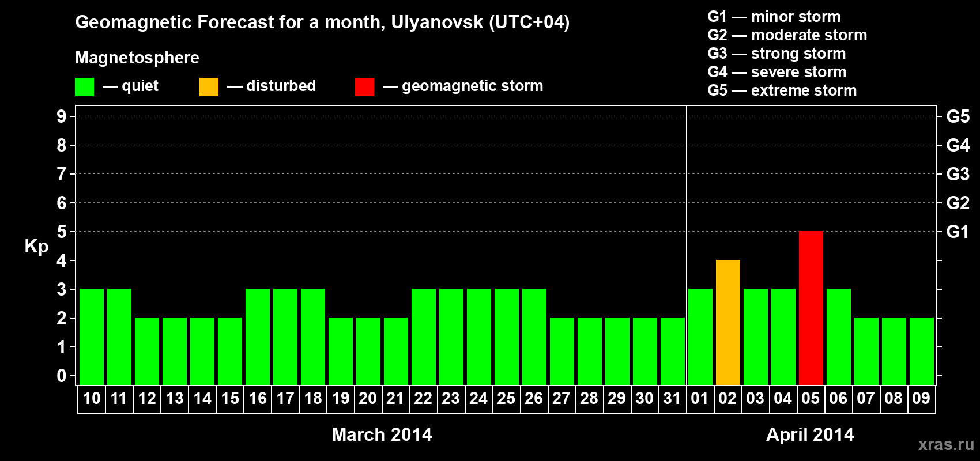Click the green bar for March 26

(534, 337)
